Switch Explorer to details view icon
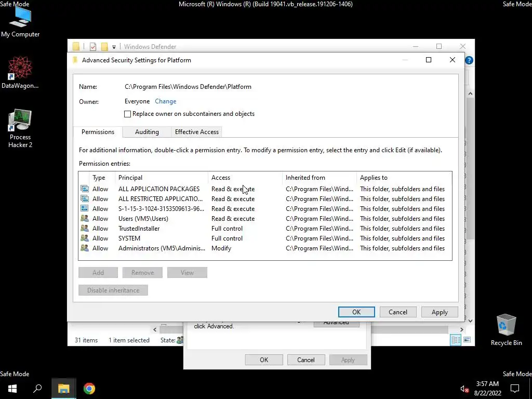 coord(456,340)
